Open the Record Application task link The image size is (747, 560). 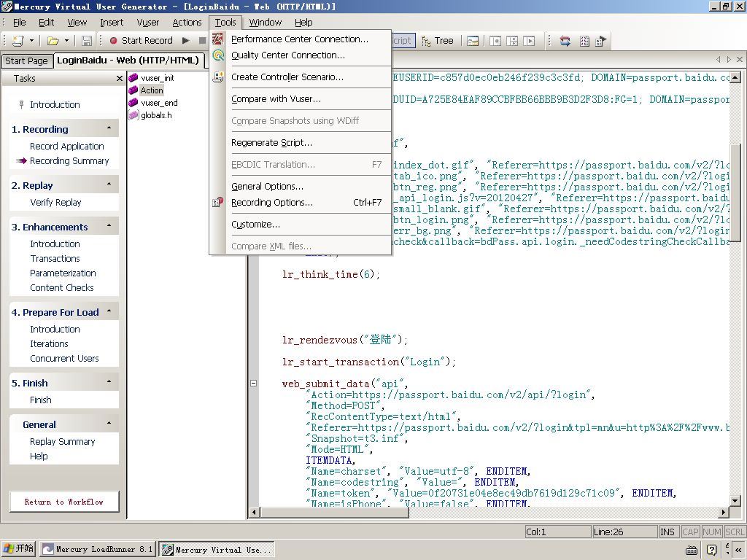pos(66,146)
